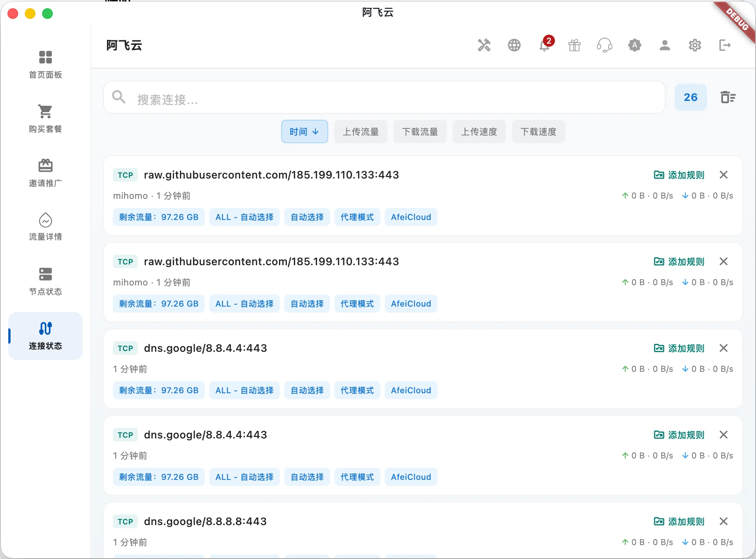Close dns.google/8.8.8.8 connection
756x559 pixels.
click(724, 521)
